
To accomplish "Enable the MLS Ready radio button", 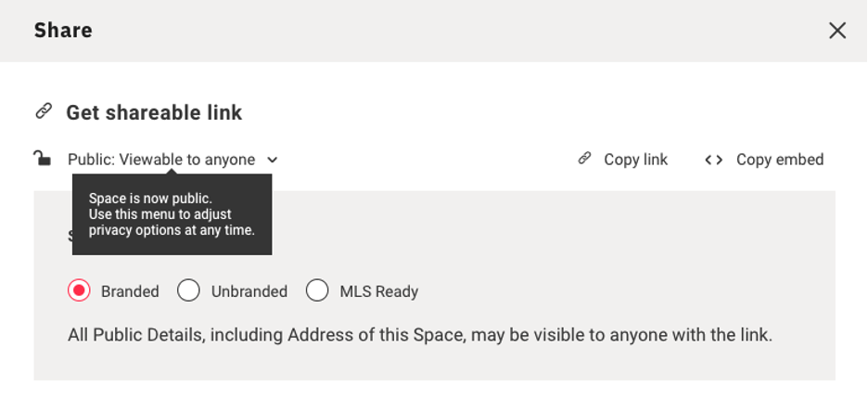I will pyautogui.click(x=317, y=290).
